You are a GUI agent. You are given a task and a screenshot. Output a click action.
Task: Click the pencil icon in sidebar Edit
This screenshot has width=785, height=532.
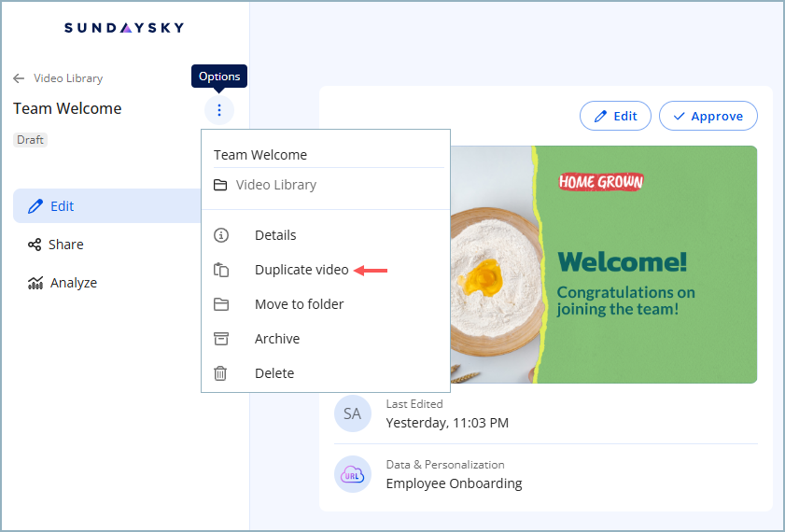point(35,206)
